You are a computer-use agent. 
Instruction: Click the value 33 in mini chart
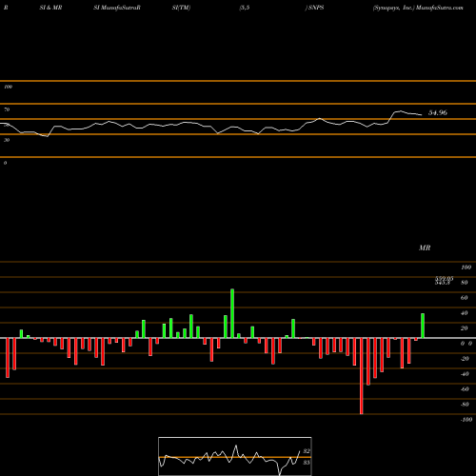(x=307, y=463)
